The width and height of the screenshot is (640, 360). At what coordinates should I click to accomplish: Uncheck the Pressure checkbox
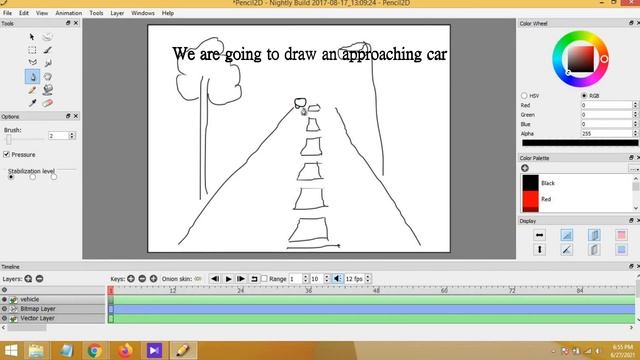coord(6,154)
